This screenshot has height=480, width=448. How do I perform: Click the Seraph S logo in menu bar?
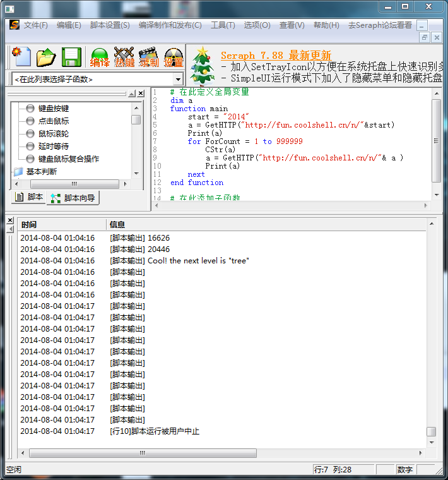14,25
